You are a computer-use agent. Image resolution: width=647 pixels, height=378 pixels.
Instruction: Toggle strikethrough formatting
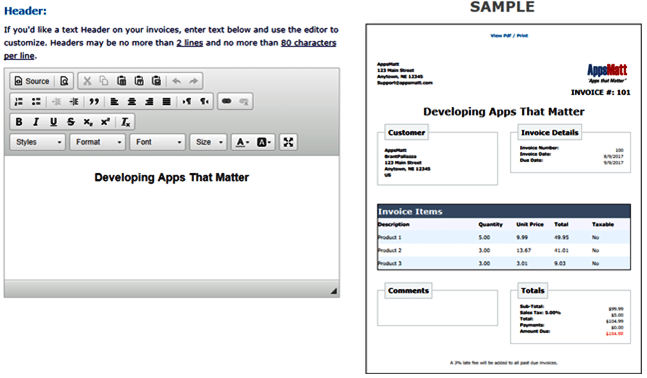pos(71,122)
